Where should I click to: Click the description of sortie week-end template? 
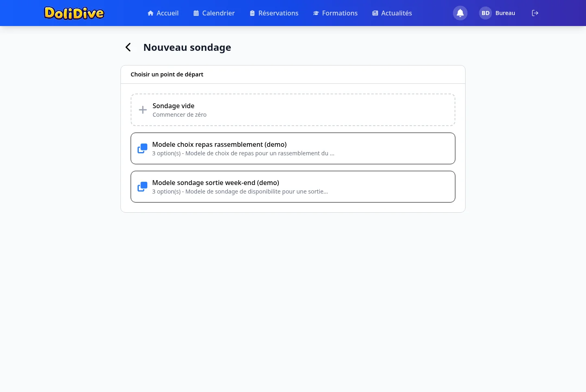click(x=240, y=192)
